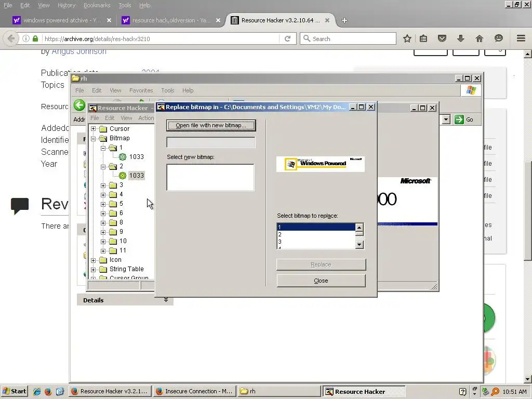Click the Firefox Search box
Image resolution: width=532 pixels, height=399 pixels.
point(348,38)
